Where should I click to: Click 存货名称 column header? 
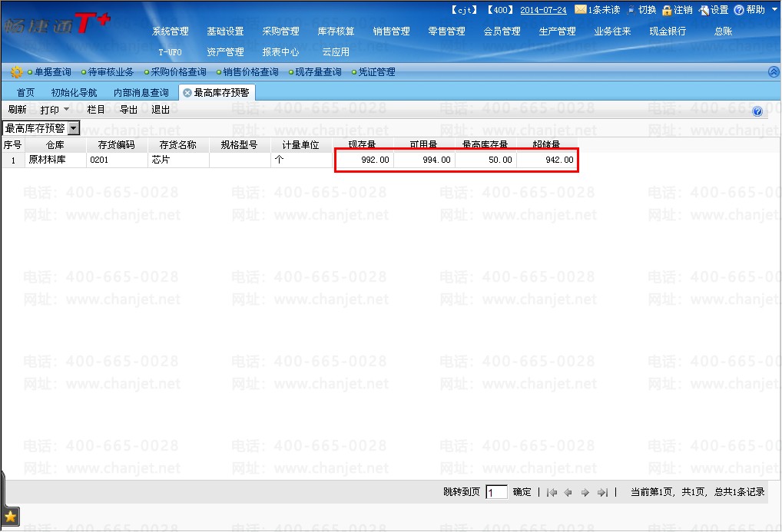(x=178, y=145)
